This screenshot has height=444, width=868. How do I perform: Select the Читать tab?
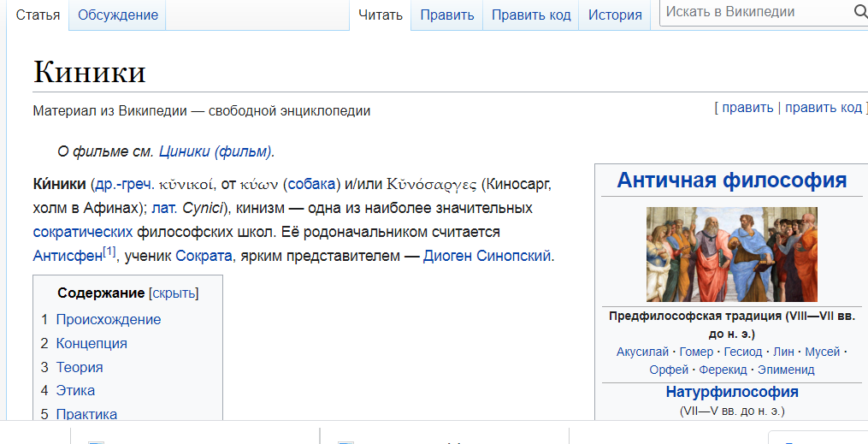click(x=381, y=15)
